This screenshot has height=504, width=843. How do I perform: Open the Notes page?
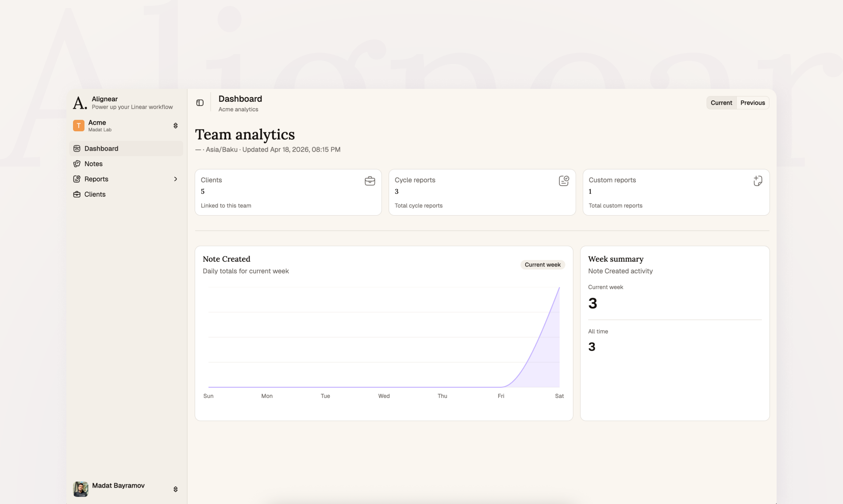[x=126, y=164]
